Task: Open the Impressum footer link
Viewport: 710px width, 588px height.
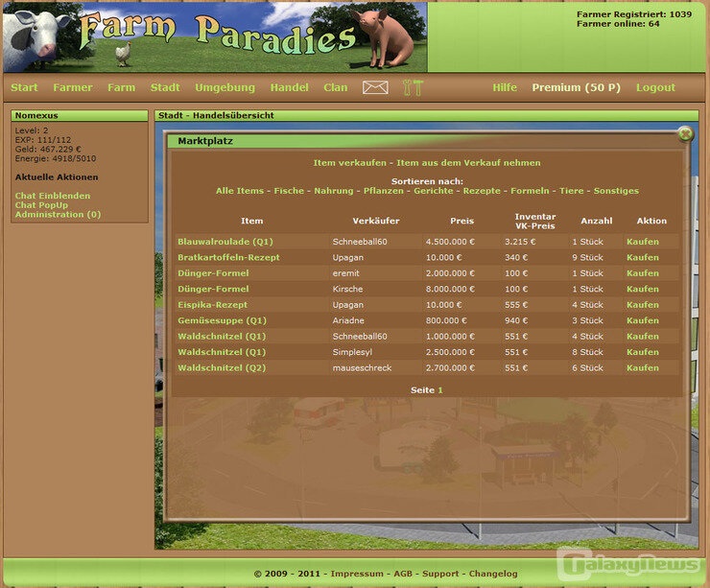Action: (357, 574)
